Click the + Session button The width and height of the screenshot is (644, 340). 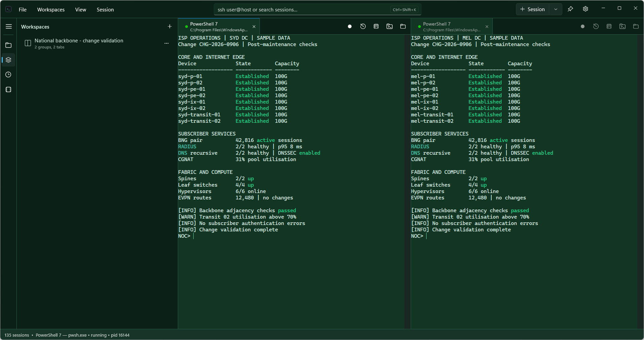tap(533, 9)
